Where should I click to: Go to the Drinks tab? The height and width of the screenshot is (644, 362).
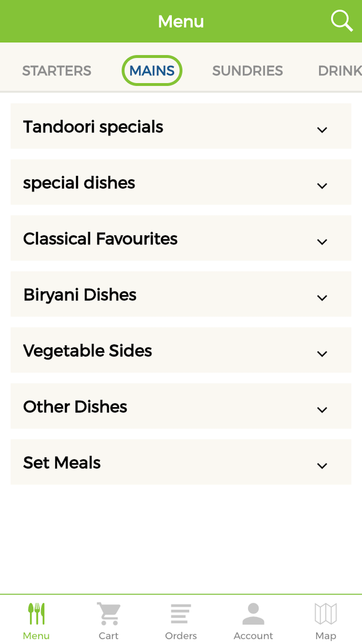pyautogui.click(x=340, y=71)
